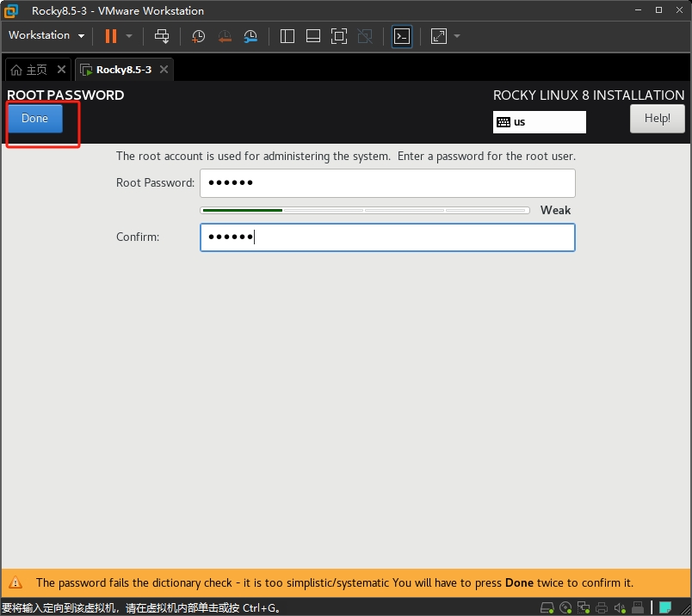The width and height of the screenshot is (692, 616).
Task: Close the 主页 tab
Action: pyautogui.click(x=61, y=70)
